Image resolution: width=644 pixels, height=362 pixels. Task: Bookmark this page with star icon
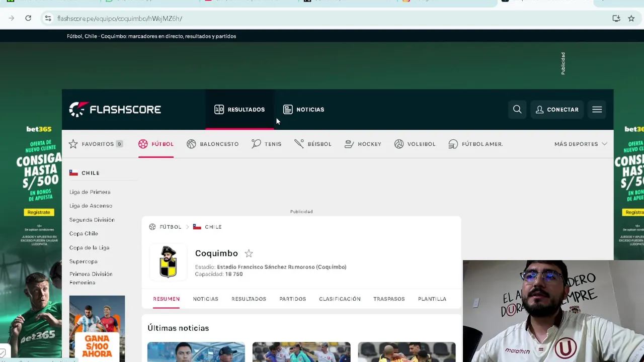coord(631,19)
